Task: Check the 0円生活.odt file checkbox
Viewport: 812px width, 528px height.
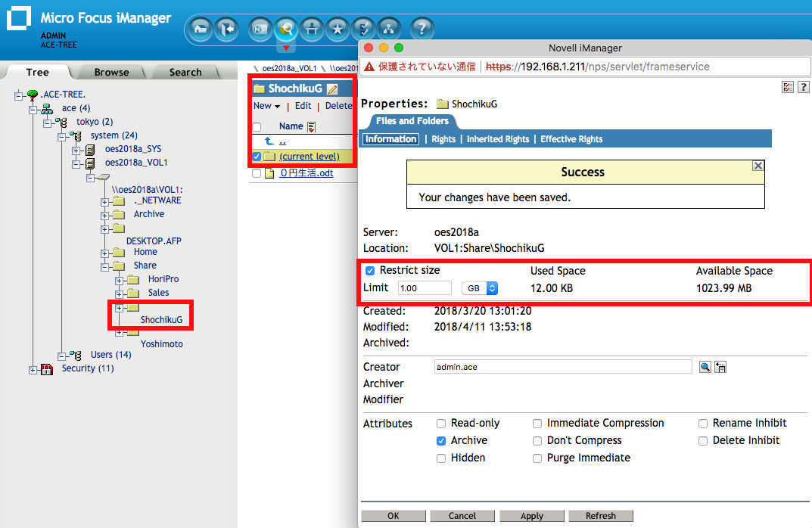Action: [257, 173]
